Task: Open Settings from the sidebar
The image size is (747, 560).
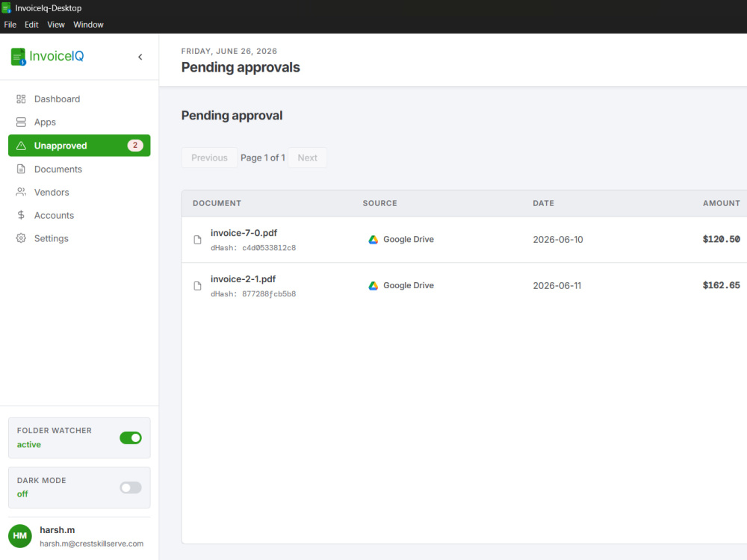Action: coord(79,238)
